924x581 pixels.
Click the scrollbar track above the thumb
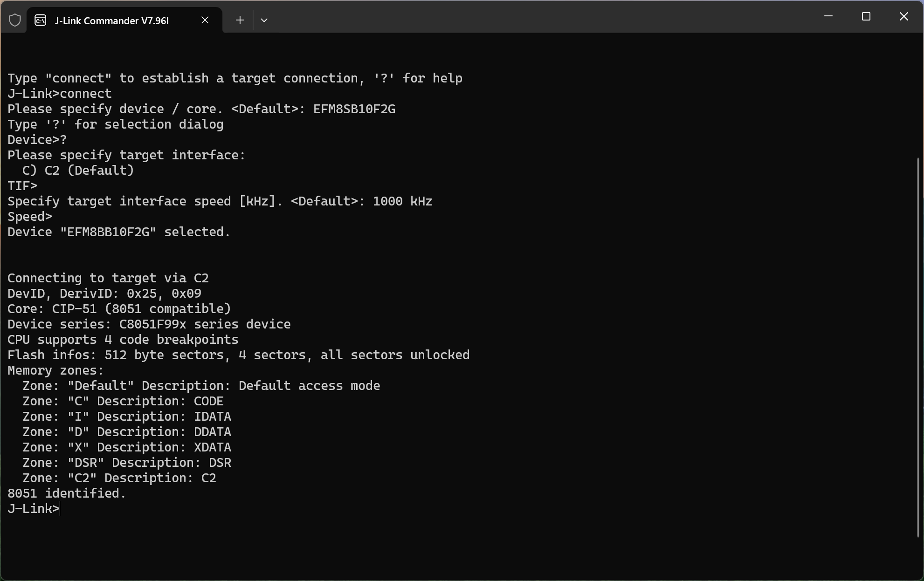[x=918, y=93]
